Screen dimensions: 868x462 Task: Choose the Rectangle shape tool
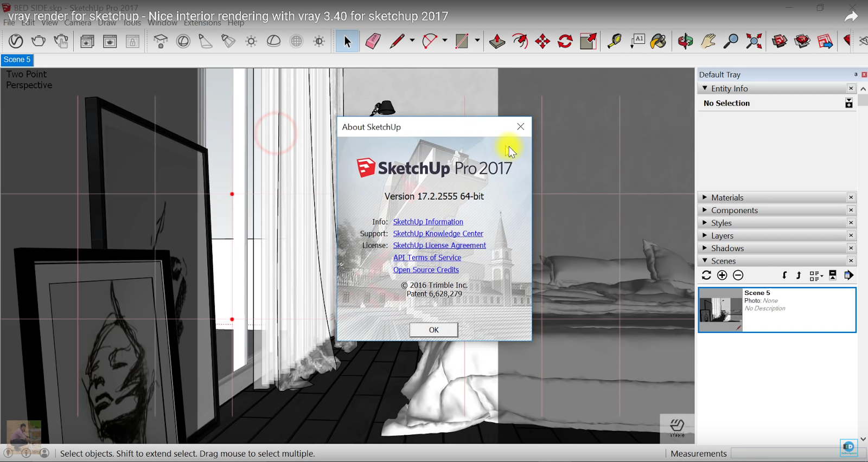point(462,41)
